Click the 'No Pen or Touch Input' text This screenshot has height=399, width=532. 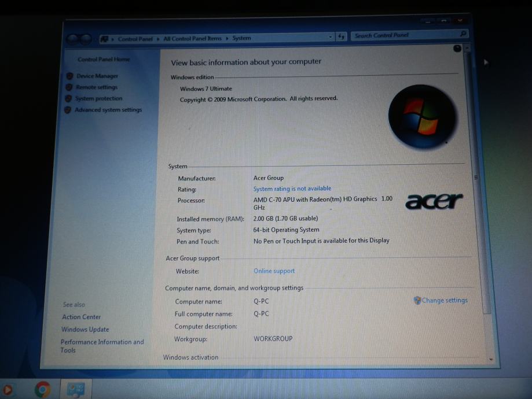point(321,241)
